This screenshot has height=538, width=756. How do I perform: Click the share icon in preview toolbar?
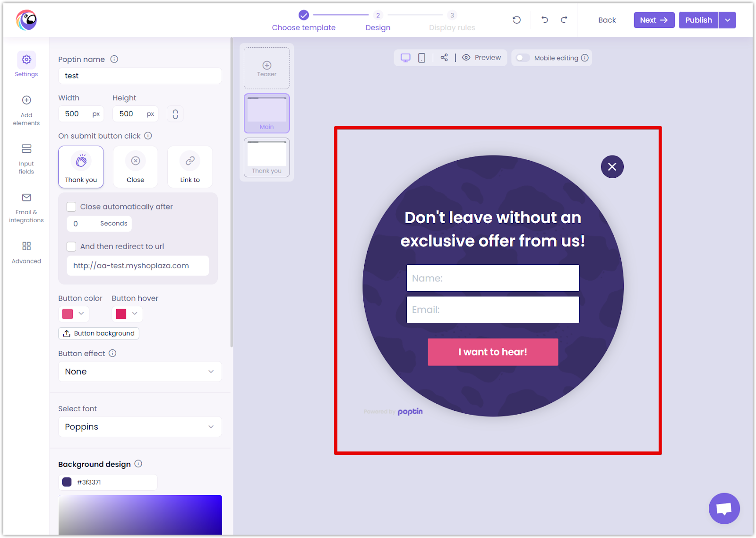444,58
